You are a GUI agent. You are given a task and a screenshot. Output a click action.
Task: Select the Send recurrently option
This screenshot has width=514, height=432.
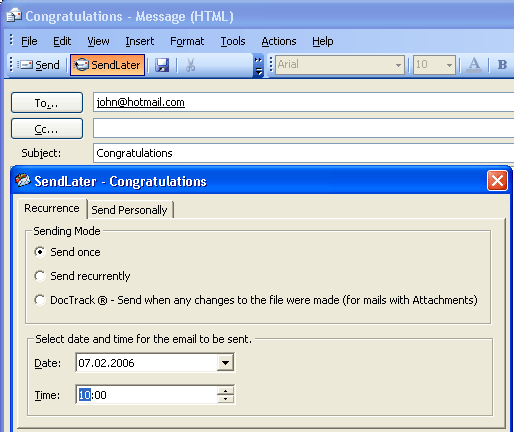40,276
